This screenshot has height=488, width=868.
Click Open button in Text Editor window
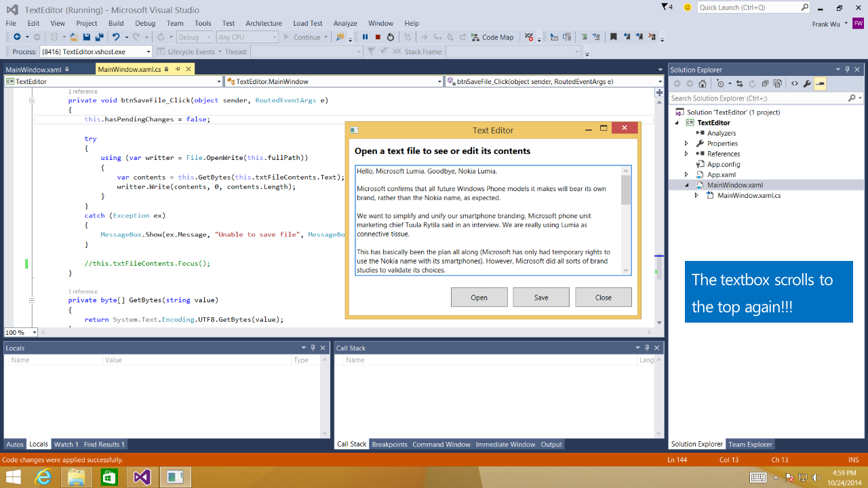tap(479, 298)
